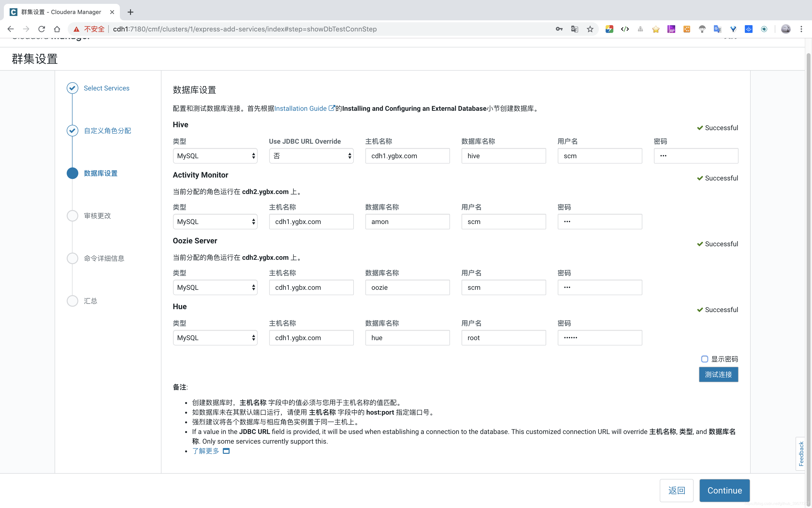This screenshot has width=812, height=508.
Task: Go back with the browser back arrow
Action: pyautogui.click(x=10, y=29)
